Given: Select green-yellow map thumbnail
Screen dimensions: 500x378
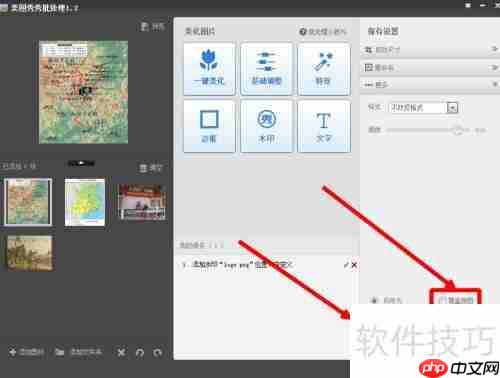Looking at the screenshot, I should [x=85, y=202].
